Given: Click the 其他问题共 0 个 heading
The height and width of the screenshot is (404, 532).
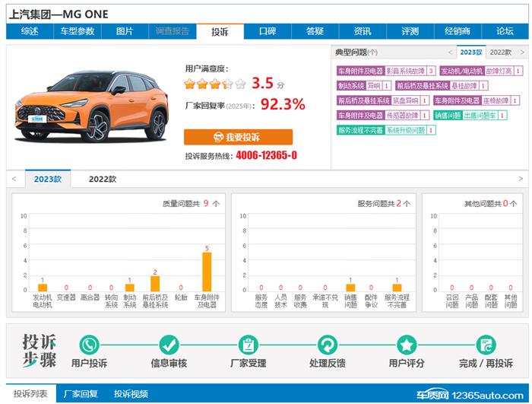Looking at the screenshot, I should pyautogui.click(x=491, y=204).
